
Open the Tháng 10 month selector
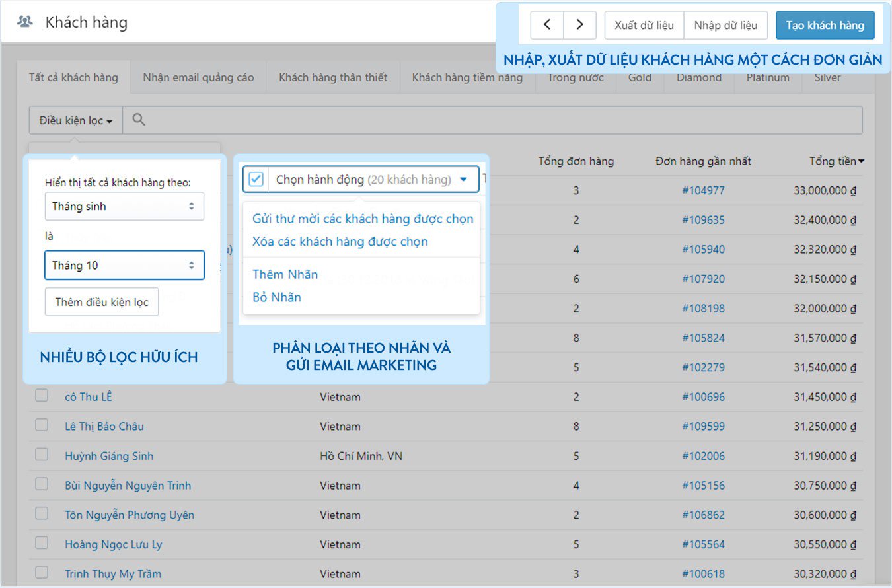(124, 265)
